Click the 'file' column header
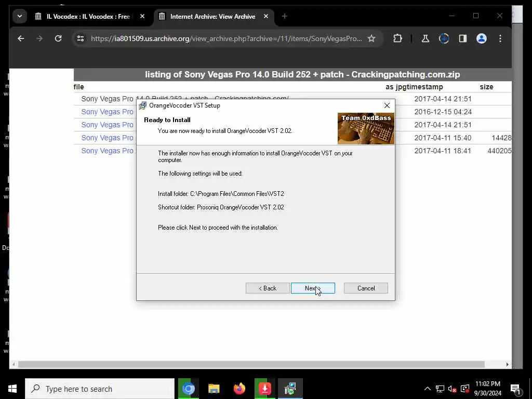This screenshot has height=399, width=532. [x=79, y=87]
